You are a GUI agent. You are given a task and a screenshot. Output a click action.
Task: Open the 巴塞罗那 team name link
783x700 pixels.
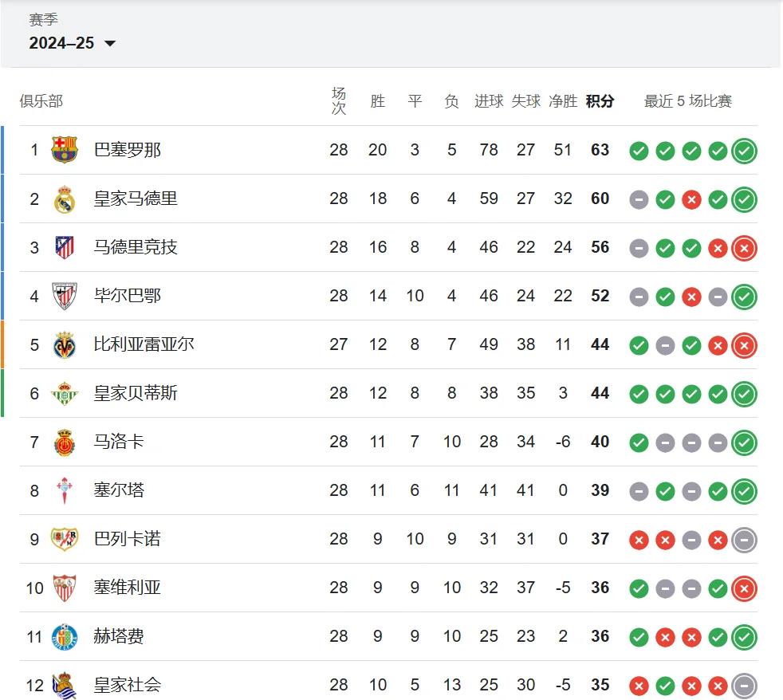128,150
